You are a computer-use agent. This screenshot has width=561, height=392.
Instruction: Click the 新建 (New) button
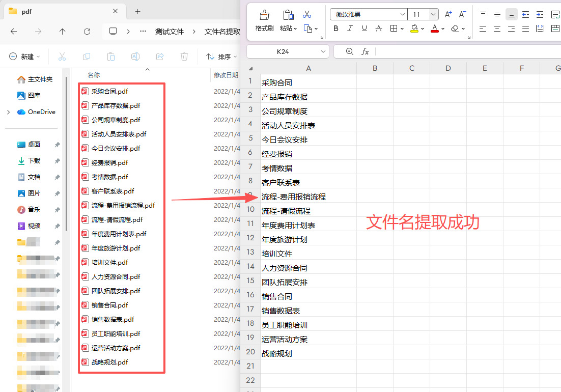[x=24, y=57]
